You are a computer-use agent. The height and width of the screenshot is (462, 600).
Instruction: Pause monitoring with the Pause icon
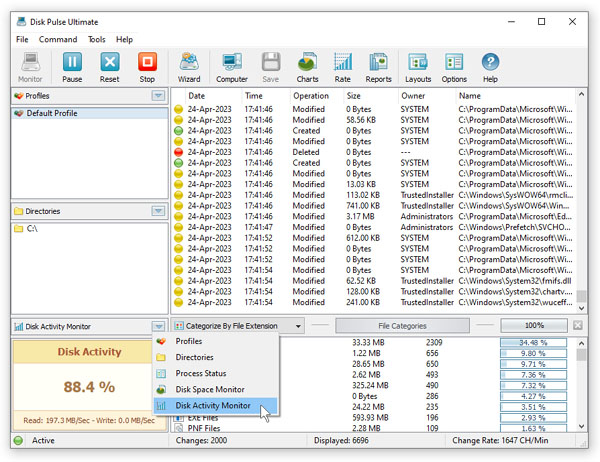coord(72,67)
